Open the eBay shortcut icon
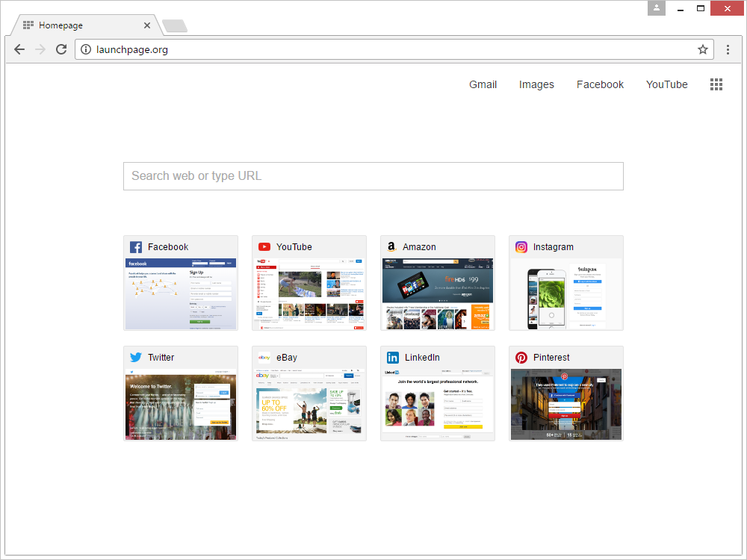Screen dimensions: 747x560 [x=264, y=357]
